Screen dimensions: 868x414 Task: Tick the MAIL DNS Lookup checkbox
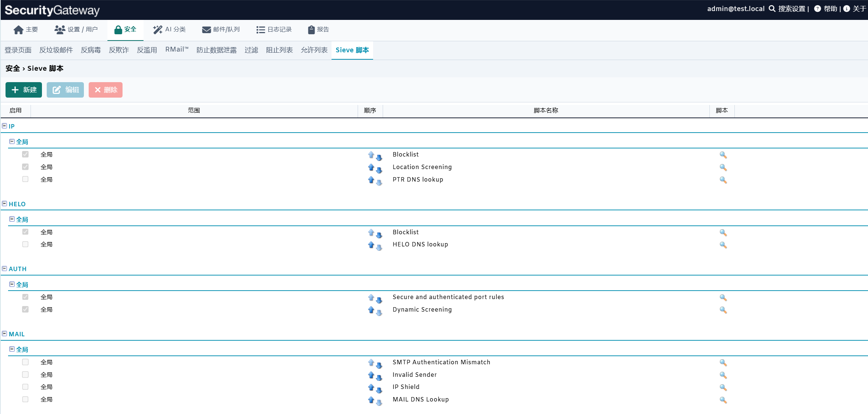25,399
